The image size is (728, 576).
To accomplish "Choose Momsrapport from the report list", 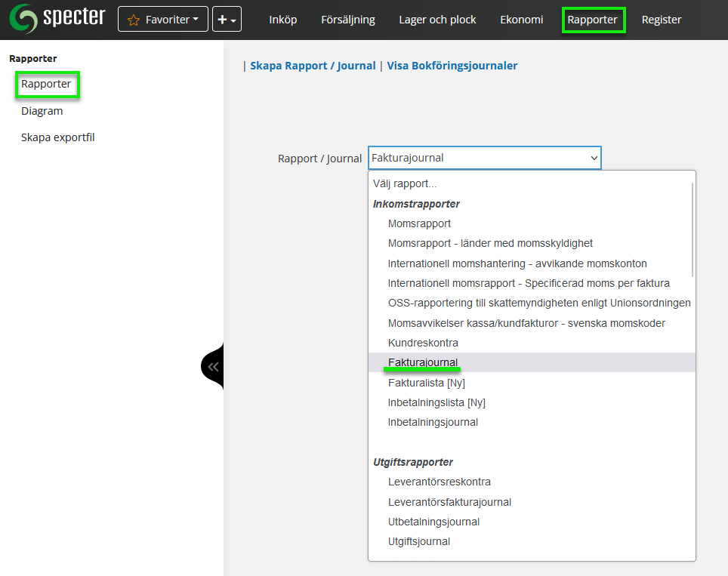I will click(x=419, y=223).
